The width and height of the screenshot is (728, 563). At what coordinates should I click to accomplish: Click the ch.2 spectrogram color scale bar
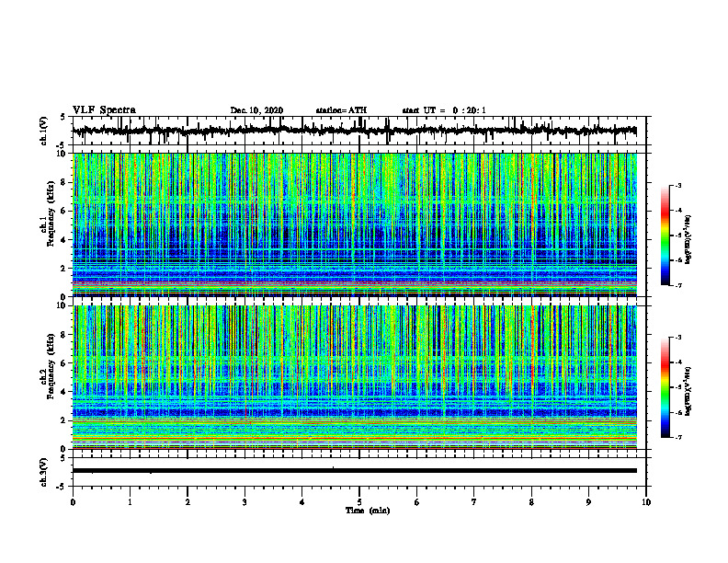tap(665, 387)
